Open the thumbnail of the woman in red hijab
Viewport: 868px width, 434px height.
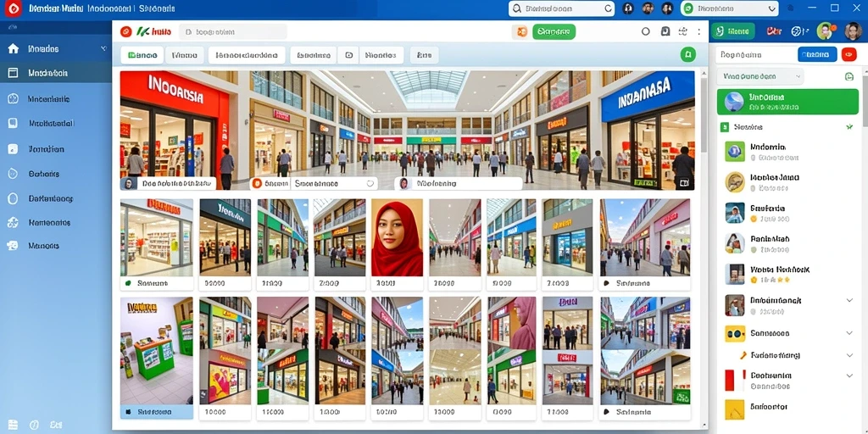[x=397, y=237]
